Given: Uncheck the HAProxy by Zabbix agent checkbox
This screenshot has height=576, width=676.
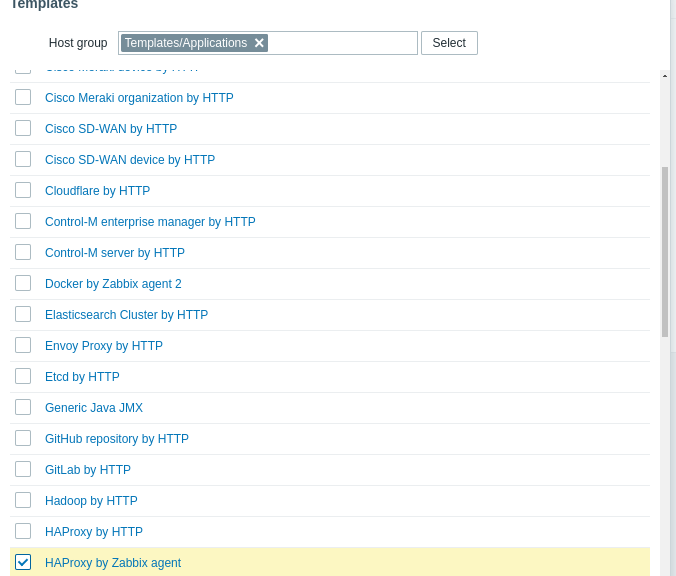Looking at the screenshot, I should (x=23, y=563).
